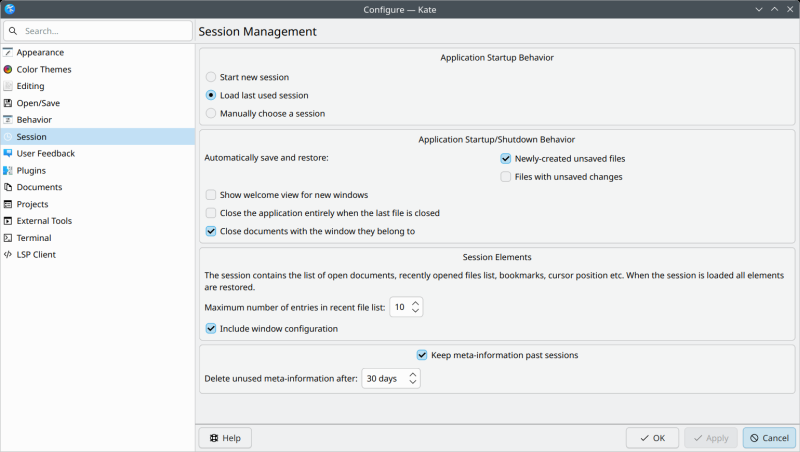Click the Behavior sidebar icon
The width and height of the screenshot is (800, 452).
pyautogui.click(x=8, y=120)
